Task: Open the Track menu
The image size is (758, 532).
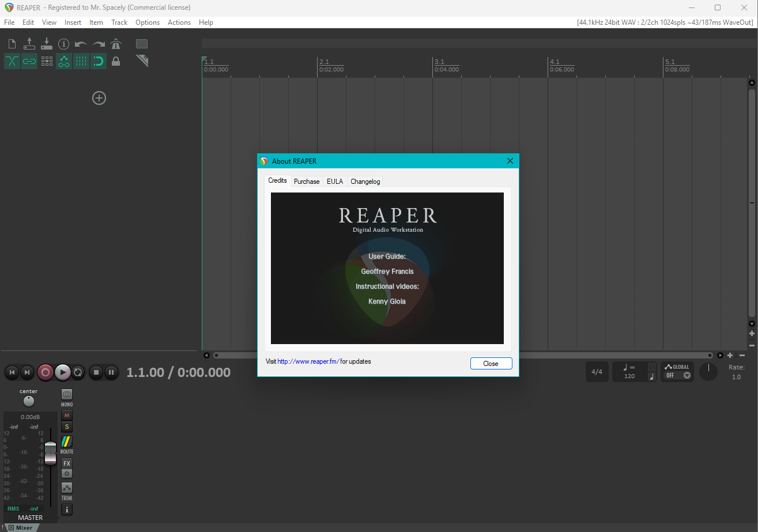Action: point(119,22)
